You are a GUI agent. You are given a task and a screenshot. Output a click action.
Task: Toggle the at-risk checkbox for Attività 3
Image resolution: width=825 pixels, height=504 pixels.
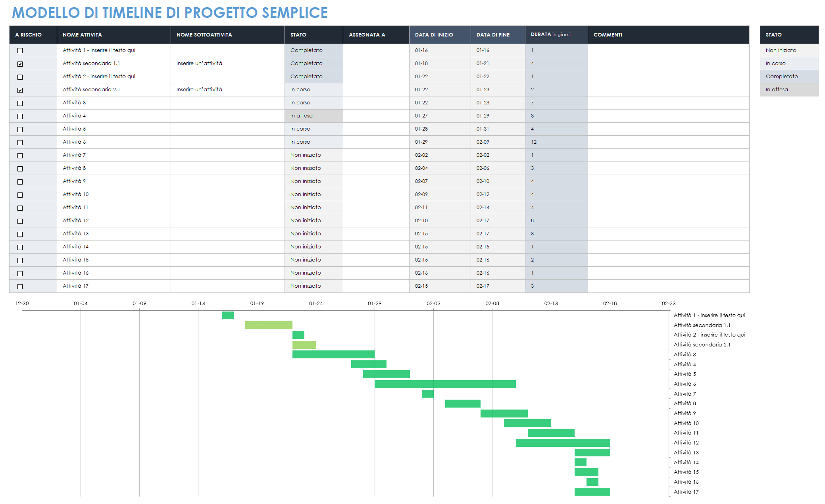(20, 103)
